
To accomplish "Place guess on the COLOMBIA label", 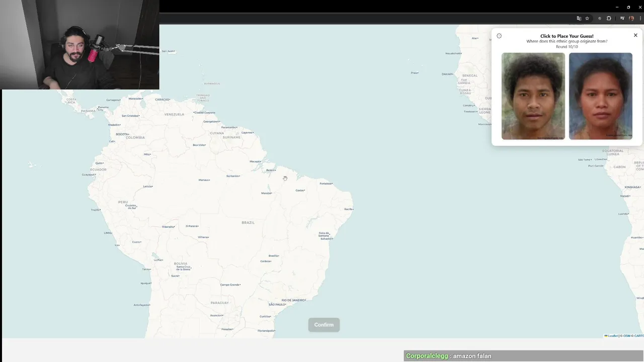I will coord(135,137).
